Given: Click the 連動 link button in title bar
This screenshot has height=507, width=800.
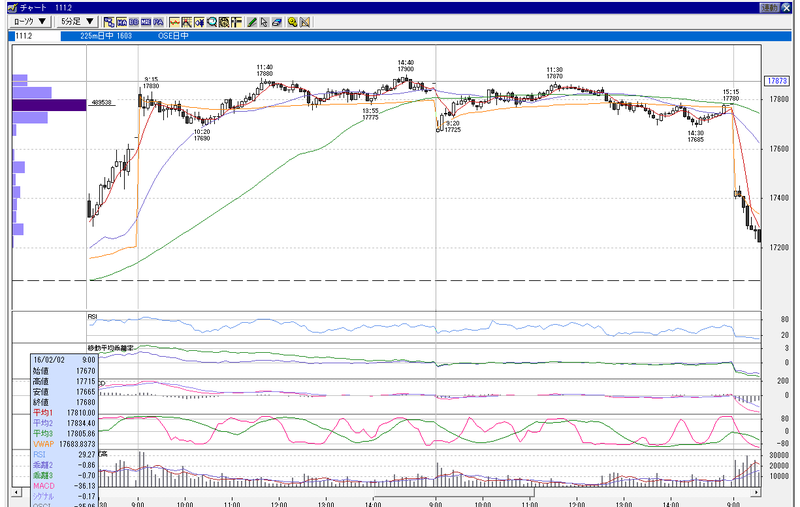Looking at the screenshot, I should tap(769, 8).
